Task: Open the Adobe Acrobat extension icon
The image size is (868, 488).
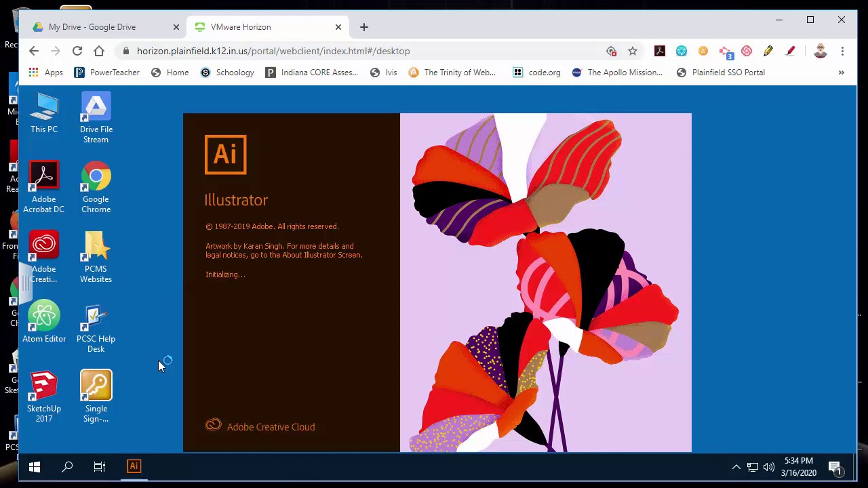Action: (x=660, y=51)
